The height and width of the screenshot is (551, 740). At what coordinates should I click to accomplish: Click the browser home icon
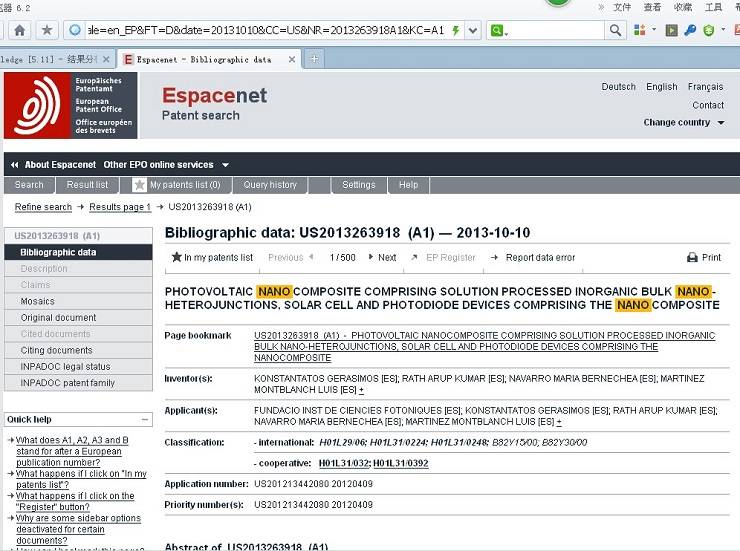coord(19,30)
